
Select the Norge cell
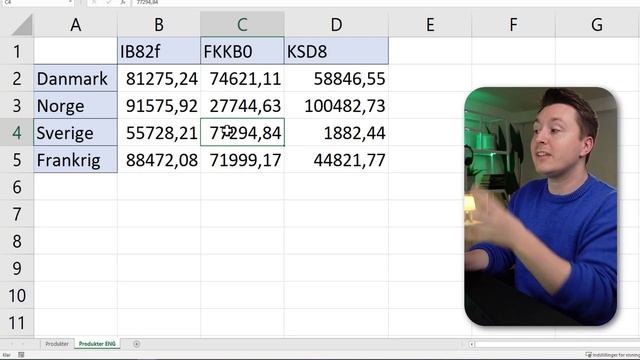pyautogui.click(x=76, y=105)
